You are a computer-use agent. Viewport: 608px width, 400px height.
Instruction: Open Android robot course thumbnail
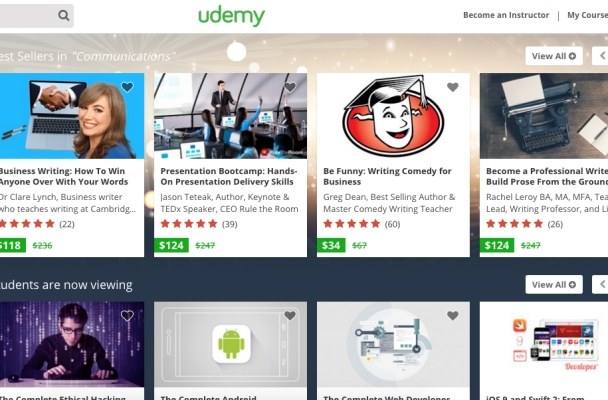point(230,345)
